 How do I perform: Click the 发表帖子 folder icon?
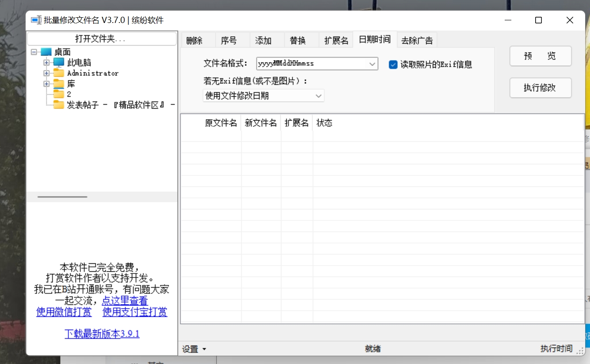[x=58, y=105]
